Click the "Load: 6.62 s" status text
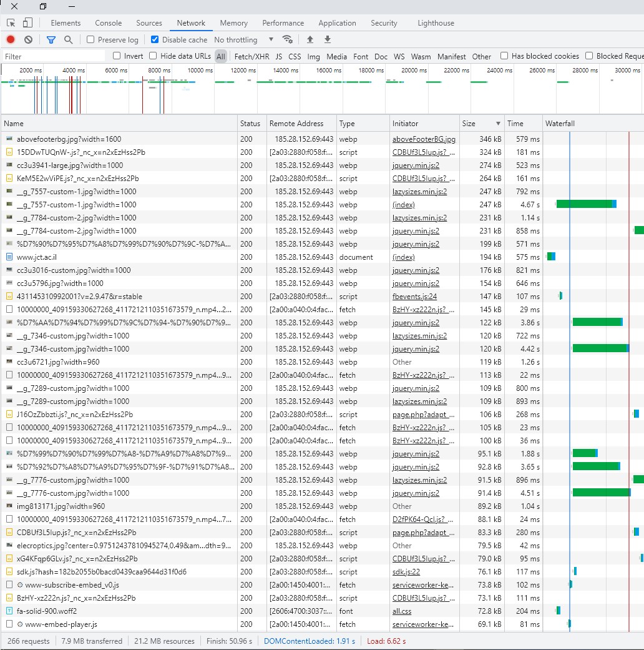 [386, 641]
